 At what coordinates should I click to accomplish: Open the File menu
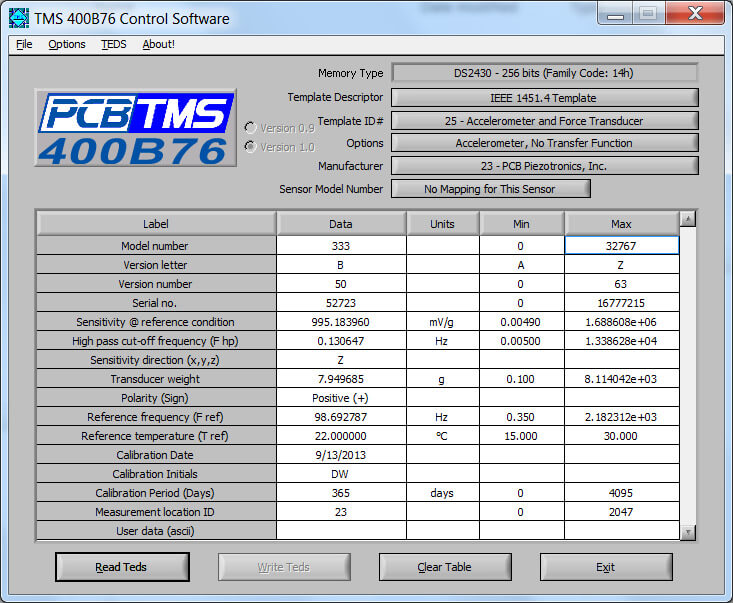click(24, 44)
